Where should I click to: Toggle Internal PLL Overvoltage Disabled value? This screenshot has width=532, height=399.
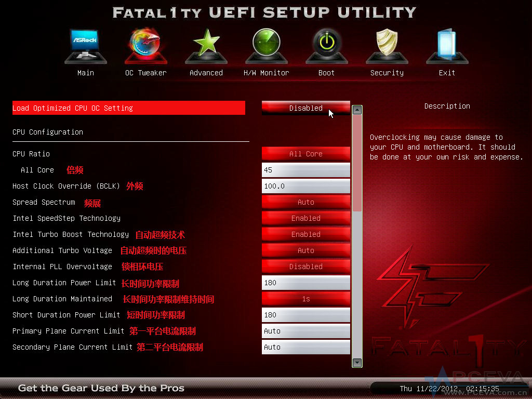coord(305,267)
